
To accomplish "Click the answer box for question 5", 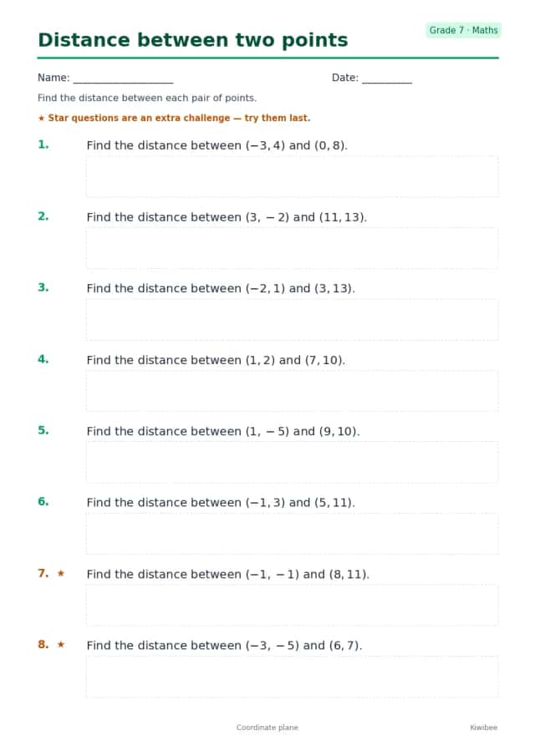I will tap(292, 463).
